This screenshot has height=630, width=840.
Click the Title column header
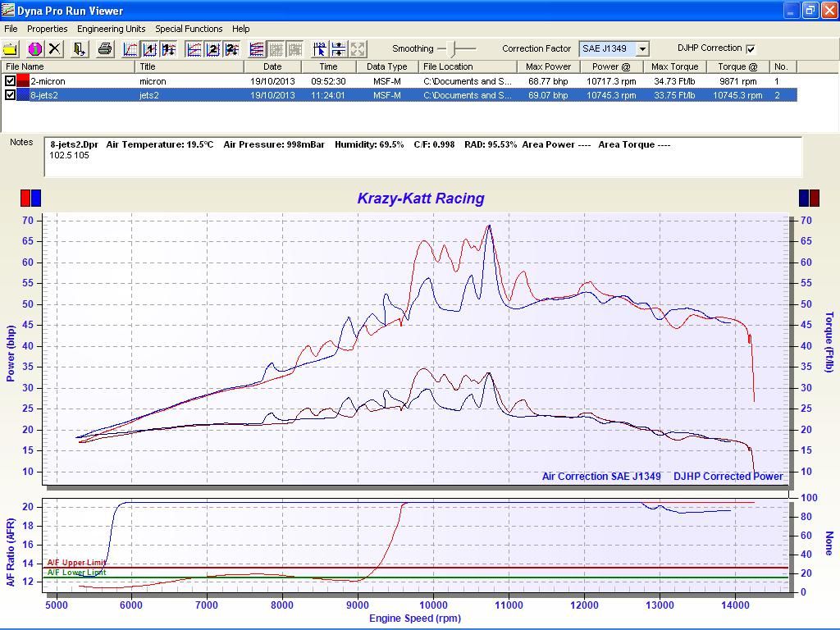(x=189, y=66)
